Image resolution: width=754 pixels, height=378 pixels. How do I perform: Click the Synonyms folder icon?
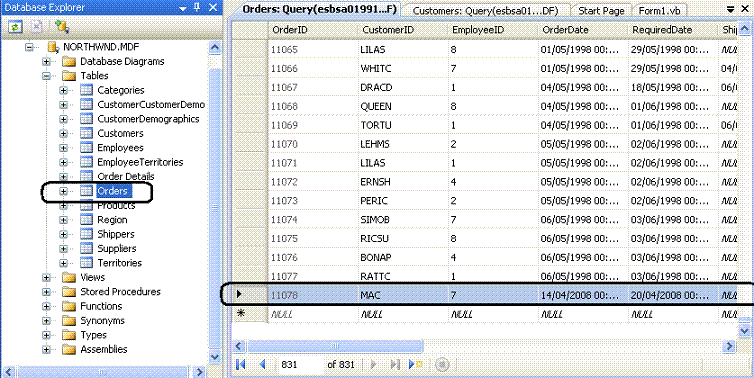click(70, 321)
